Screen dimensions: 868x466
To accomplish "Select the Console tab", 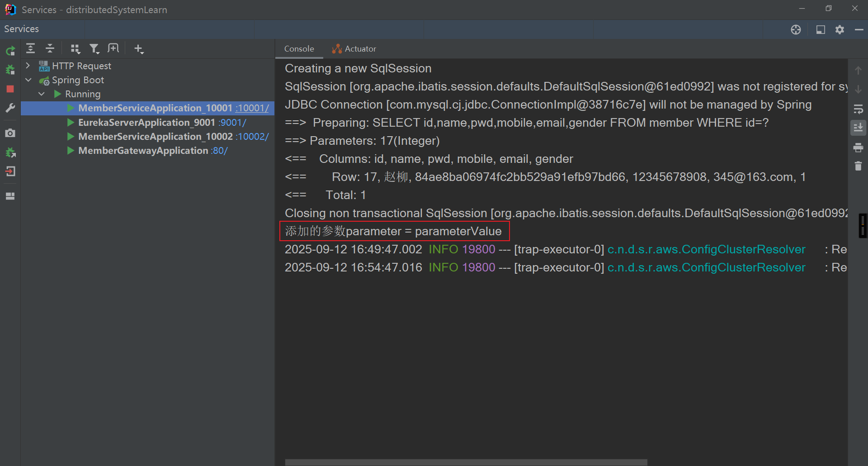I will [x=299, y=49].
